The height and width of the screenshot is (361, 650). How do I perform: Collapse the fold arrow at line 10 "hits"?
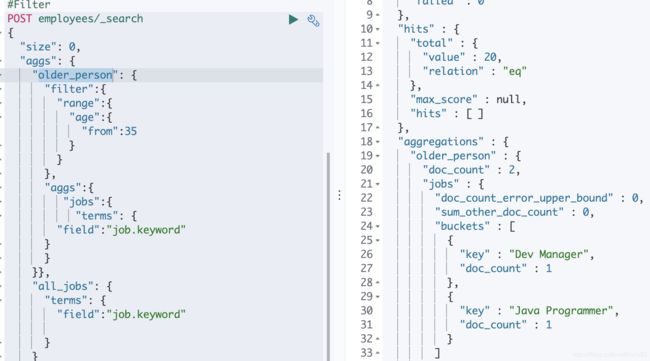tap(378, 29)
